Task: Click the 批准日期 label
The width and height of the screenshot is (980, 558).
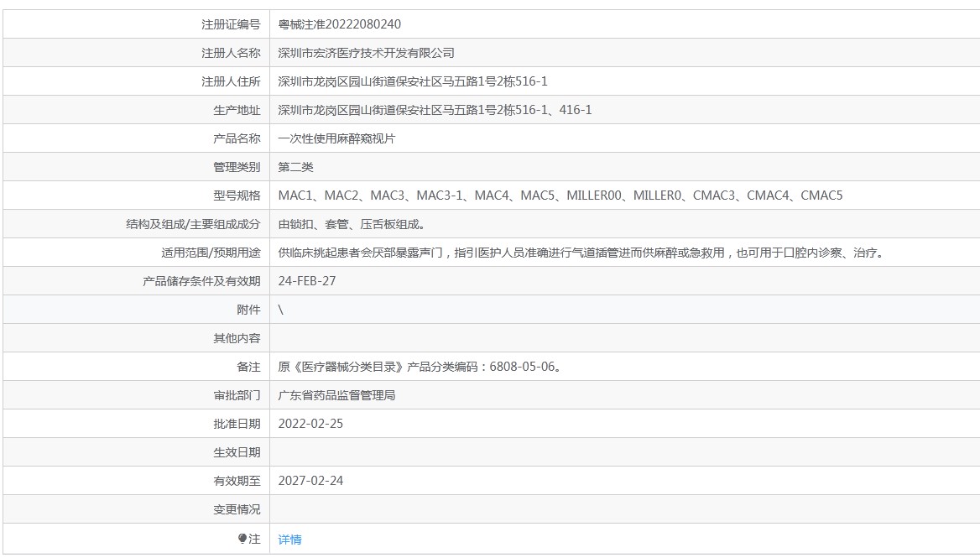Action: point(237,424)
